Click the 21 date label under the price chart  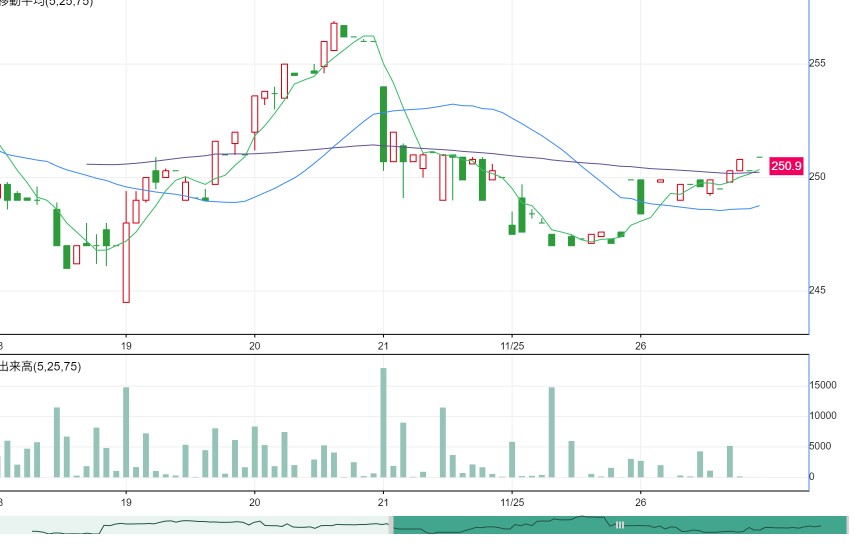383,346
